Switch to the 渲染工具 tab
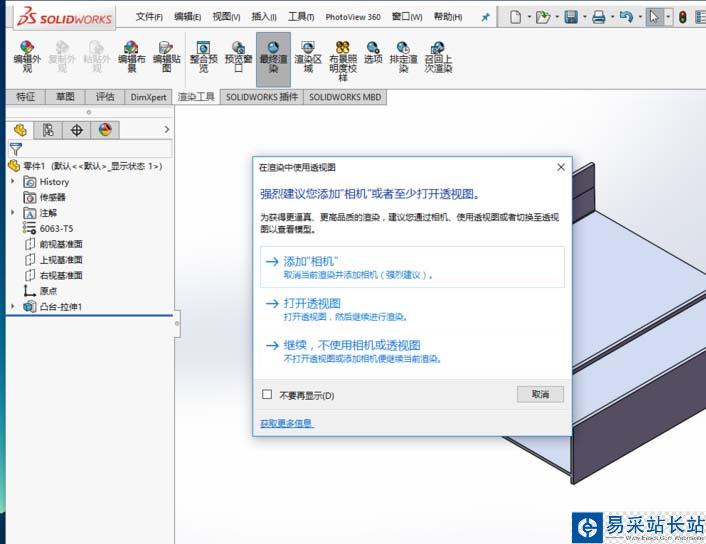Image resolution: width=706 pixels, height=544 pixels. click(196, 97)
